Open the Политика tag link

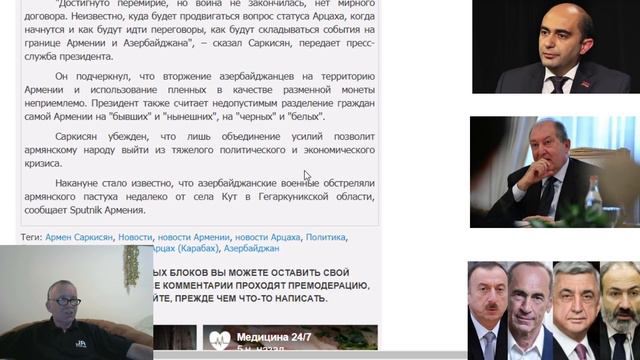[326, 237]
